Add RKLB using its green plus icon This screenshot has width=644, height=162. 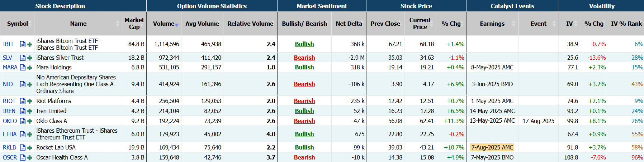(x=29, y=148)
